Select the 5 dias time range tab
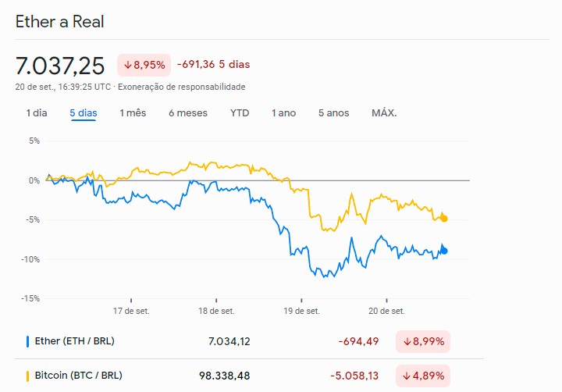The width and height of the screenshot is (562, 392). click(83, 113)
